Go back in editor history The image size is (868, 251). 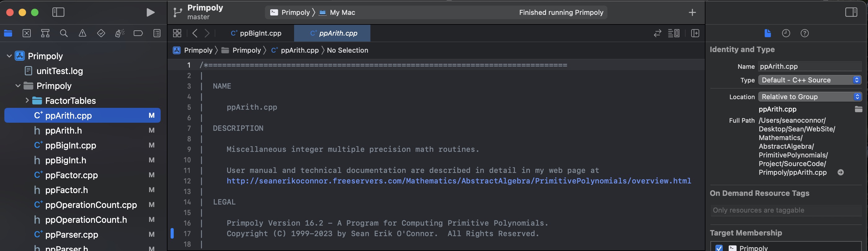pos(195,33)
